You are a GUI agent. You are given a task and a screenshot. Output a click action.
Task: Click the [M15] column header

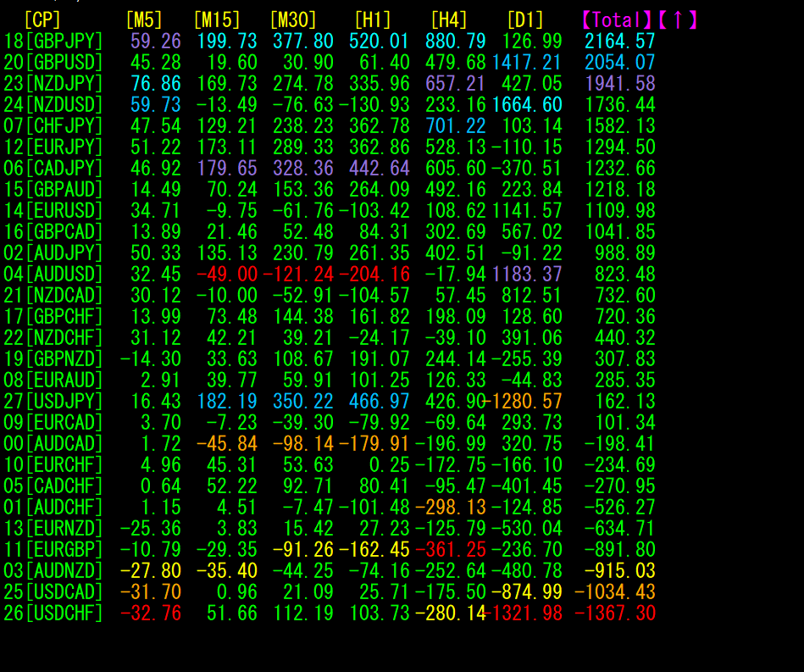(x=217, y=20)
